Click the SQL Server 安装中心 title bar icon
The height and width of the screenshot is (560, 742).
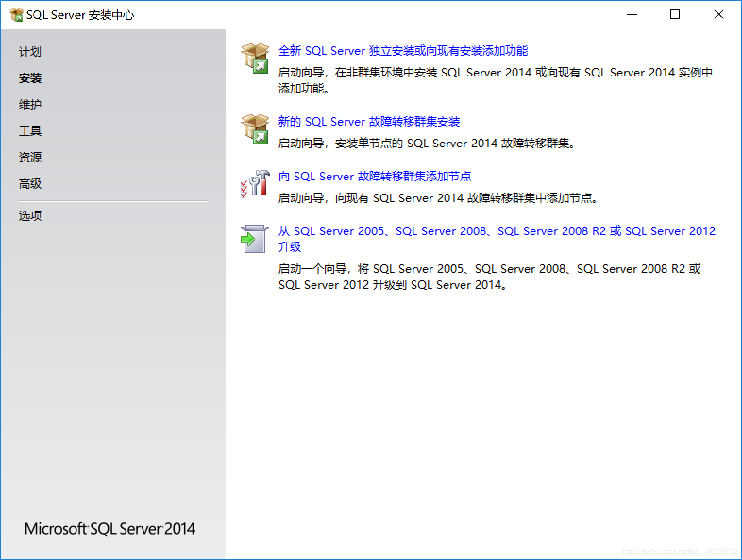tap(17, 15)
